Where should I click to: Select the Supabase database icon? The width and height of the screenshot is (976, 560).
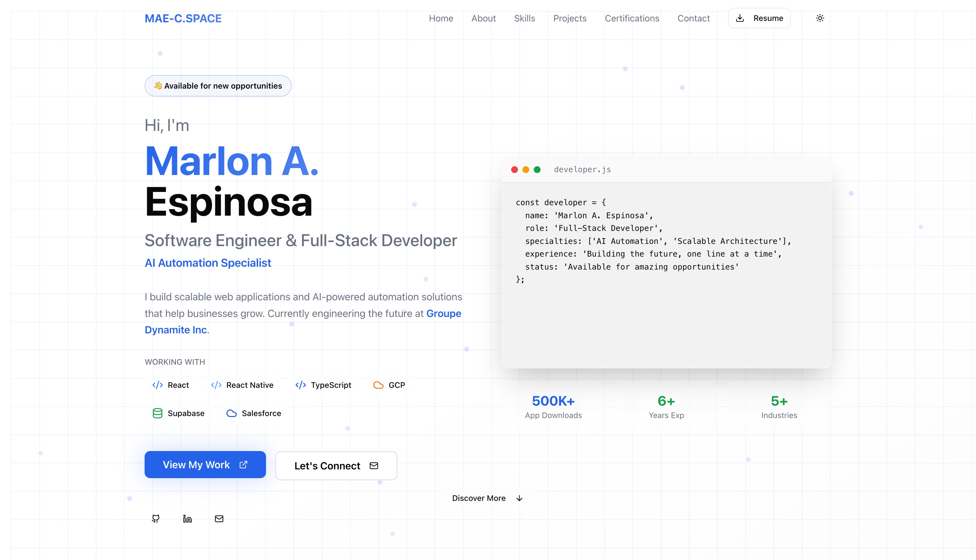(157, 413)
